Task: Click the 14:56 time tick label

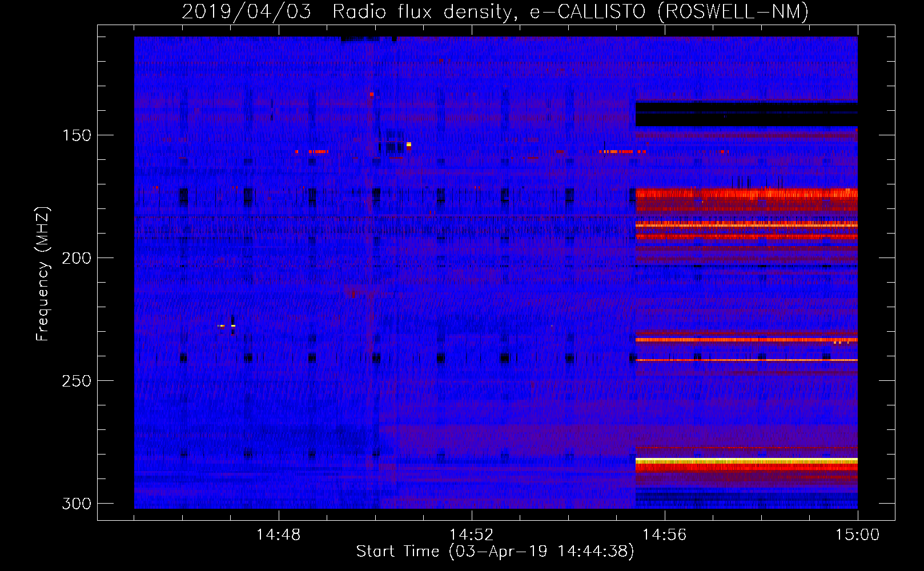Action: point(664,534)
